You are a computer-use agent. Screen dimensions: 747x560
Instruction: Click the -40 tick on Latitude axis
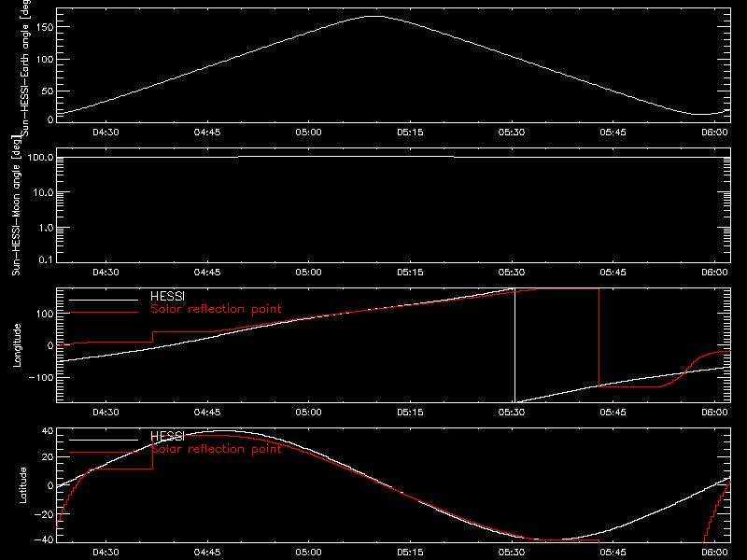[44, 540]
